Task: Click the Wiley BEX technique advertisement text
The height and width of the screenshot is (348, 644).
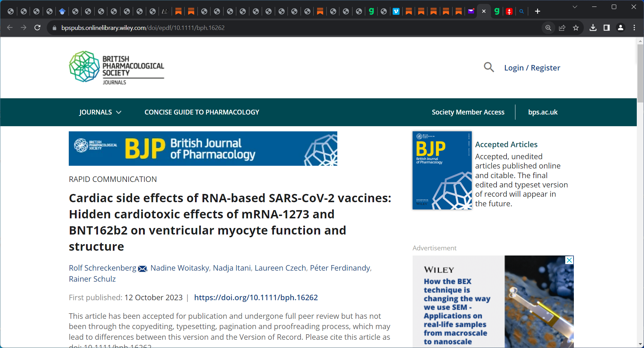Action: [x=457, y=311]
